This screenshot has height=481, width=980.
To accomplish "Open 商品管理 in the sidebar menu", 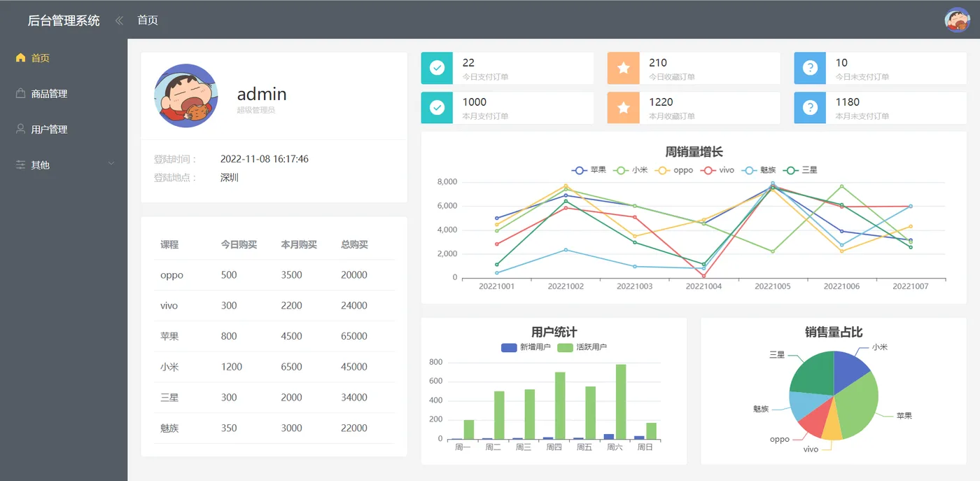I will 64,93.
